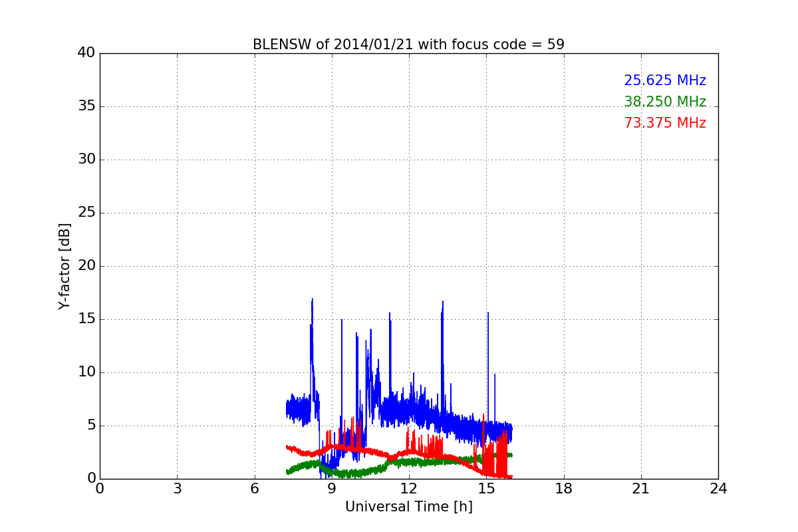Click the y-axis tick label 20

click(86, 266)
